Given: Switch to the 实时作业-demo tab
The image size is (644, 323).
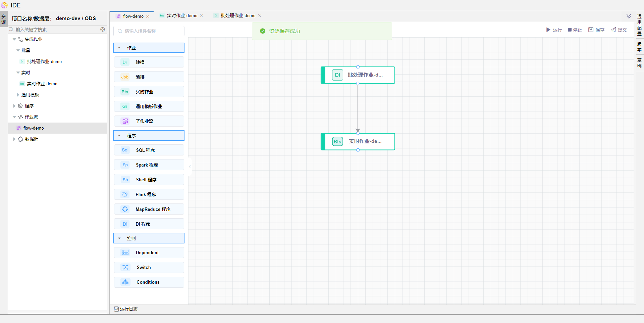Looking at the screenshot, I should click(x=182, y=16).
